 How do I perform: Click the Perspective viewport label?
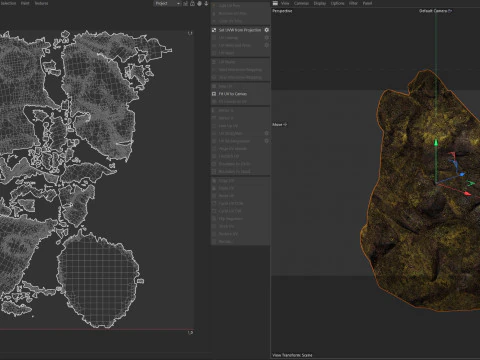coord(282,11)
